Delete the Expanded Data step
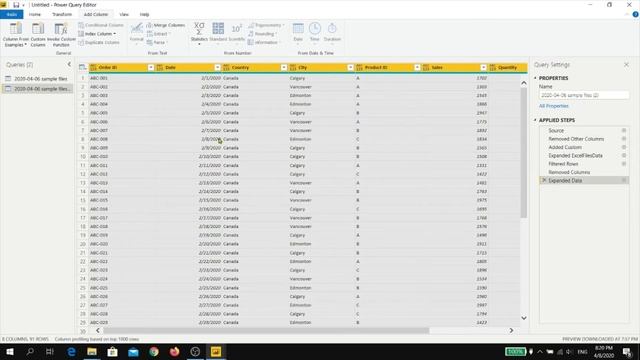Image resolution: width=640 pixels, height=360 pixels. point(544,180)
